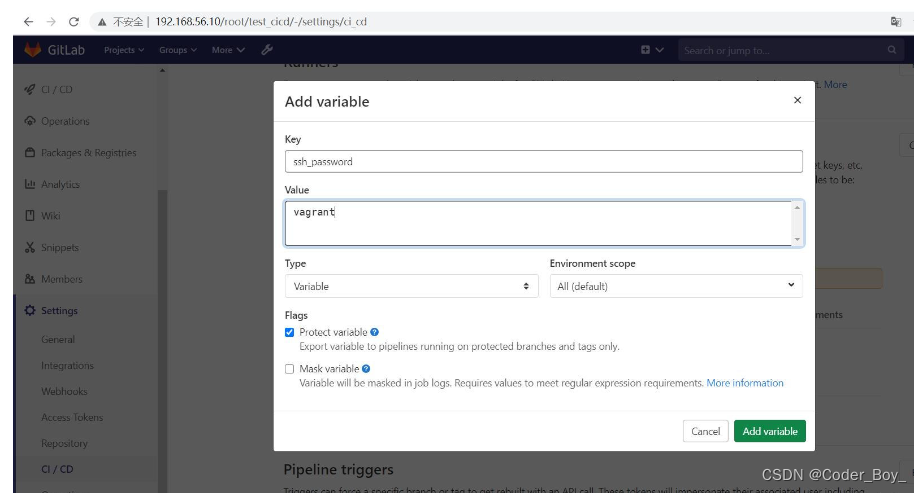Expand the More menu
The height and width of the screenshot is (493, 922).
pos(228,50)
